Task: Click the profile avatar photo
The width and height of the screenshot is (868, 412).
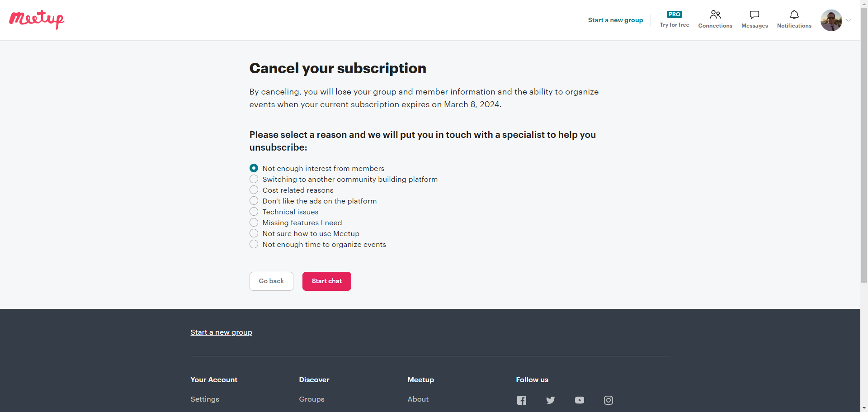Action: [831, 20]
